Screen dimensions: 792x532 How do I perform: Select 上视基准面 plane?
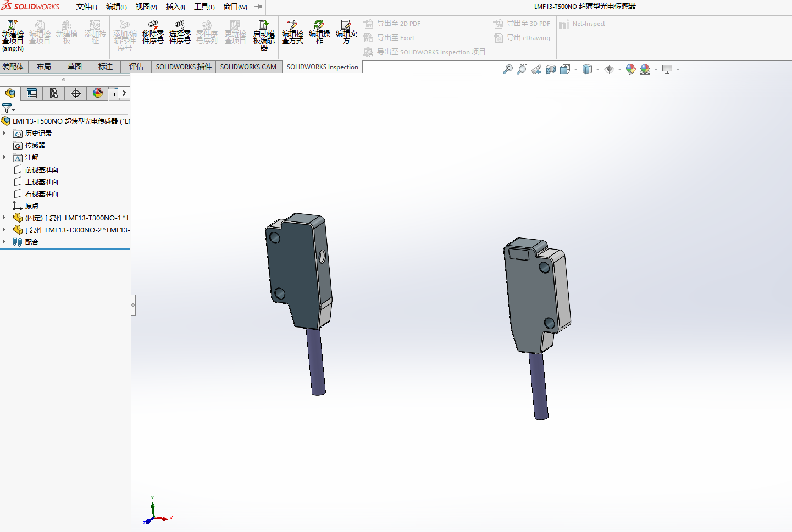36,181
